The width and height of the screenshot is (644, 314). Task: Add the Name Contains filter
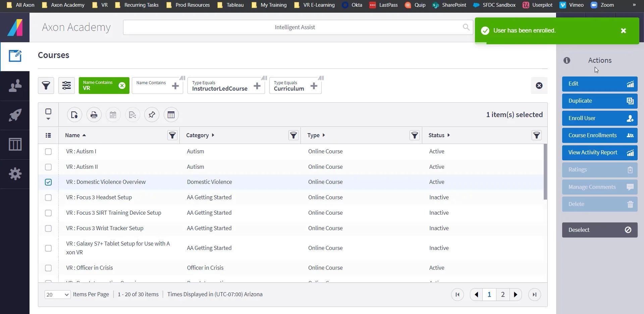point(175,86)
